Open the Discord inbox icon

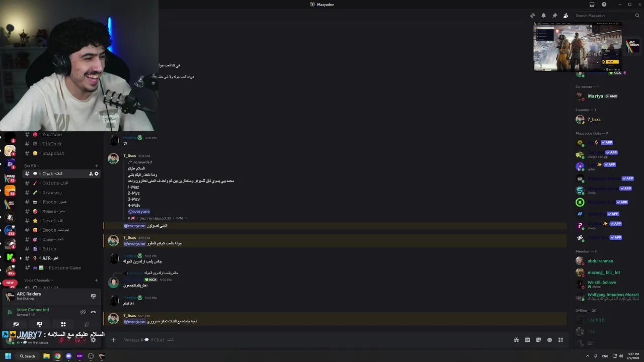pyautogui.click(x=592, y=5)
